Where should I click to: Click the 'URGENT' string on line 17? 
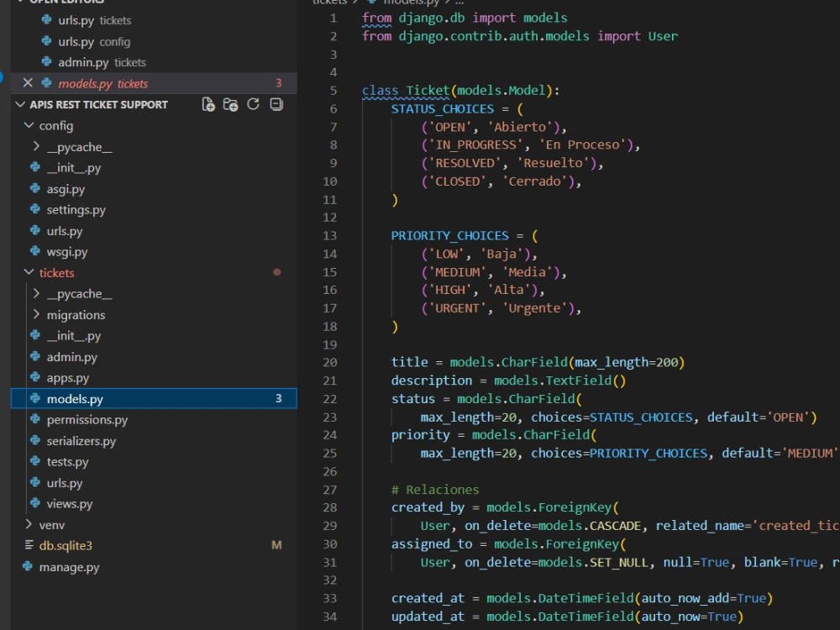point(457,308)
